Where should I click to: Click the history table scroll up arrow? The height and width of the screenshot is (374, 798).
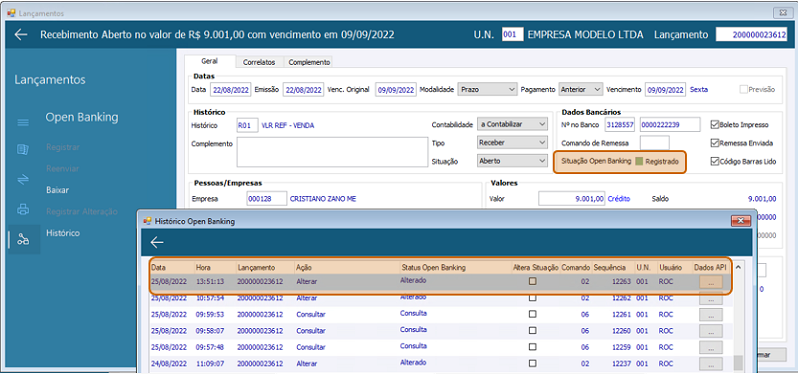pyautogui.click(x=737, y=267)
